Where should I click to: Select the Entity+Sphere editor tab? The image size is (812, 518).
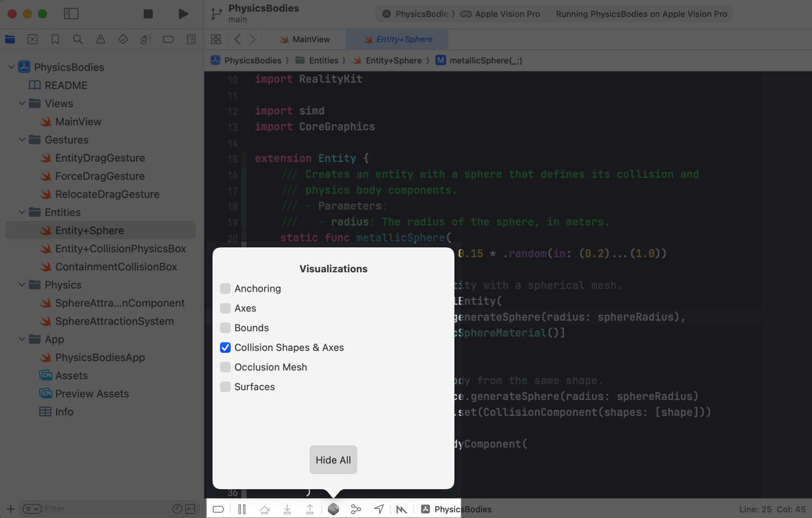[x=398, y=39]
